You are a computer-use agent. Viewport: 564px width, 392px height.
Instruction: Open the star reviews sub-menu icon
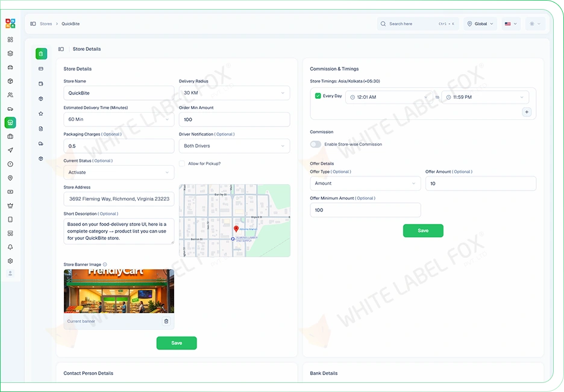41,114
